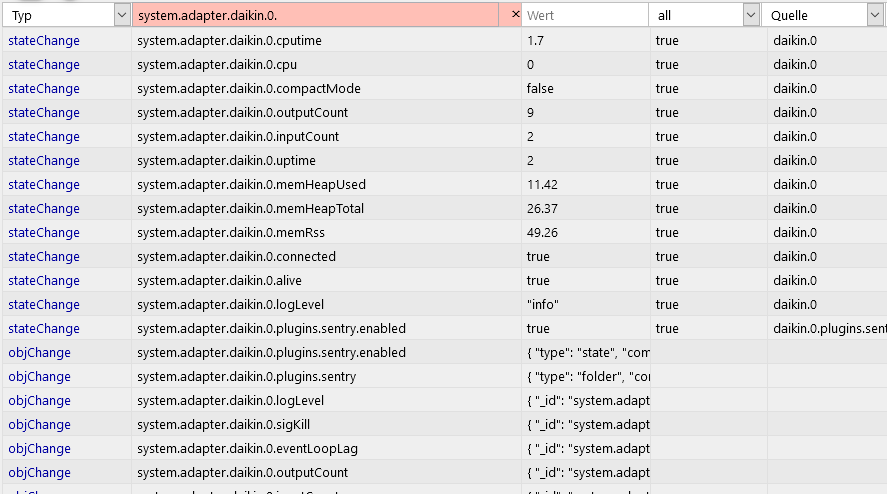Click objChange type in sigKill row
Viewport: 887px width, 494px height.
tap(40, 424)
